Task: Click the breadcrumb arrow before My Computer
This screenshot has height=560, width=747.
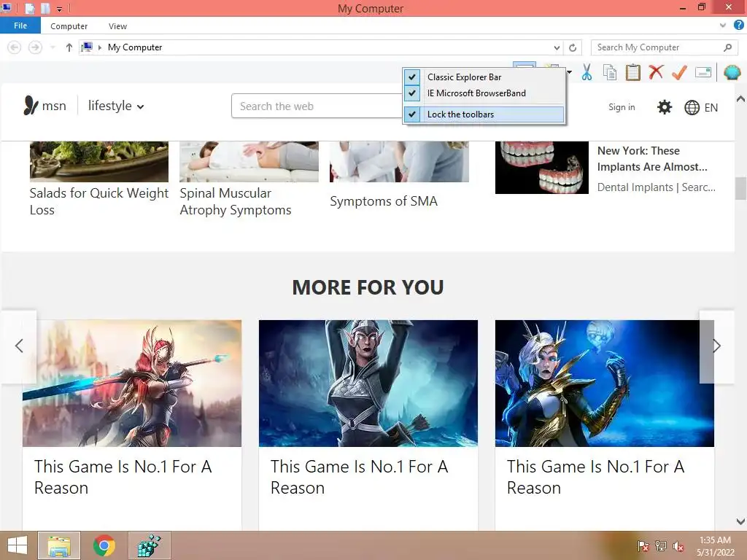Action: pyautogui.click(x=100, y=47)
